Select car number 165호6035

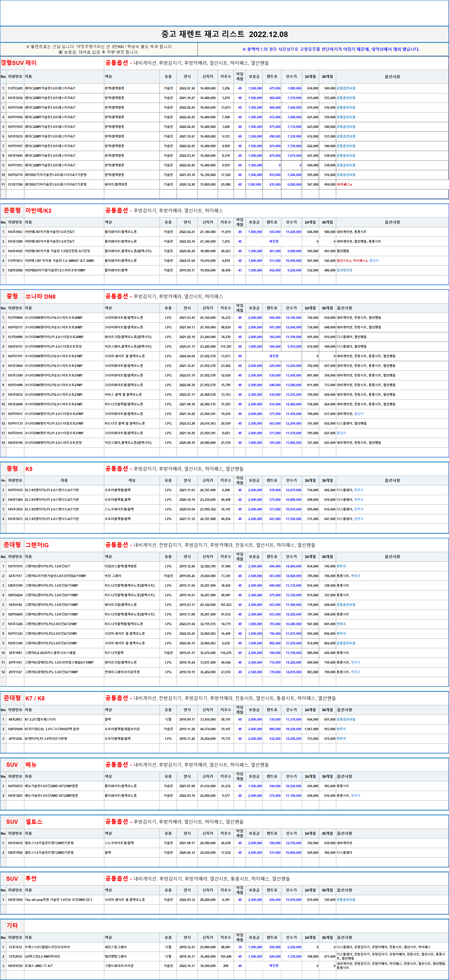click(x=15, y=843)
